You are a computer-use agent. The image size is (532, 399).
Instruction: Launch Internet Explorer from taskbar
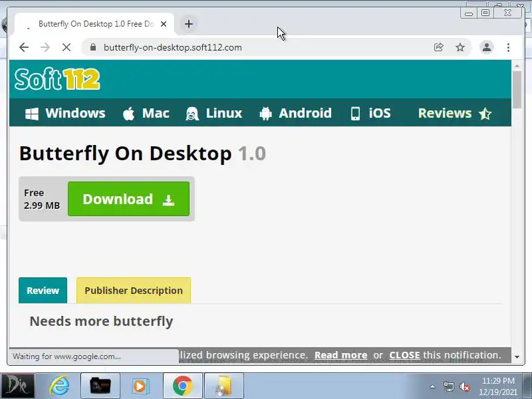click(59, 386)
